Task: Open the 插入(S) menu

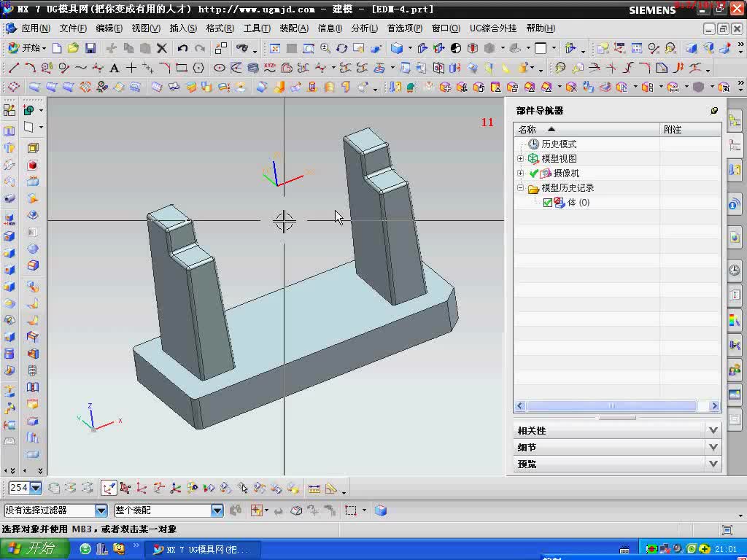Action: pos(183,28)
